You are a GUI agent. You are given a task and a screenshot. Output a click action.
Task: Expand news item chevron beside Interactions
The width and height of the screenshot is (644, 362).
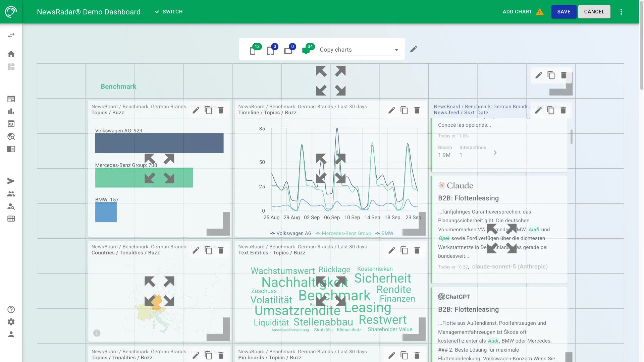pos(495,153)
